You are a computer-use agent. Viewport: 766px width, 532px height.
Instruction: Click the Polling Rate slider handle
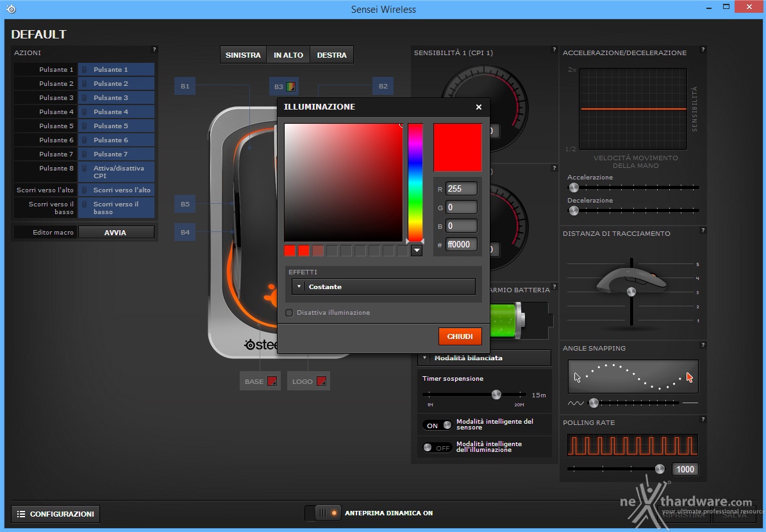[660, 469]
